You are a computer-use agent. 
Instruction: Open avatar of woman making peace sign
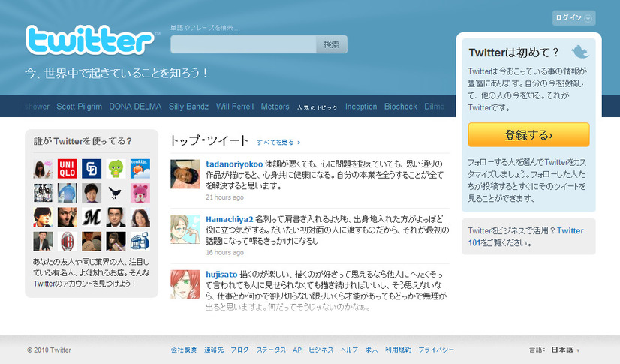[43, 169]
